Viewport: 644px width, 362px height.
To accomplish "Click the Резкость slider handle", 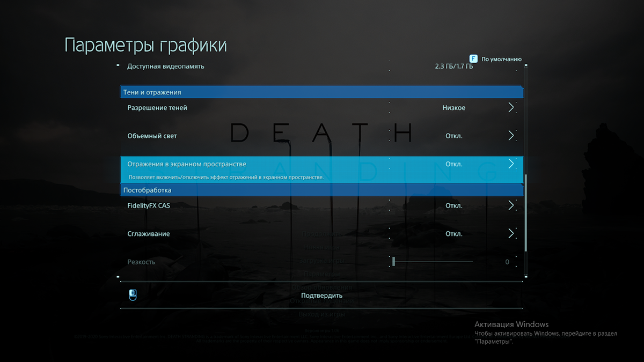I will click(393, 262).
